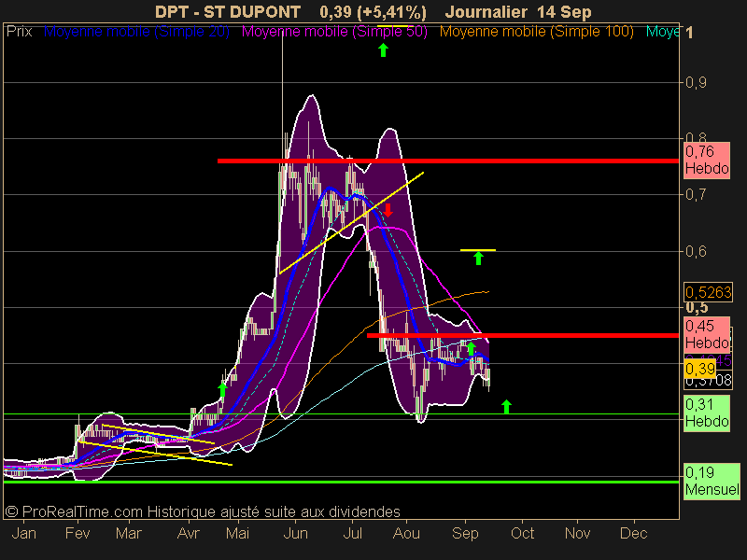Screen dimensions: 747x560
Task: Click the "Jul" month label
Action: tap(353, 533)
